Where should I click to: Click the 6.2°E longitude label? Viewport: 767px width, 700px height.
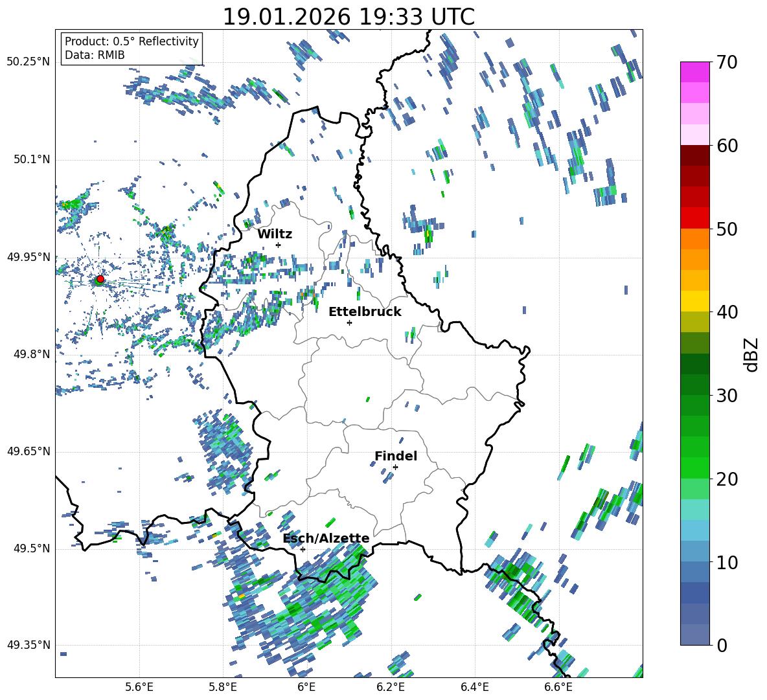[391, 688]
